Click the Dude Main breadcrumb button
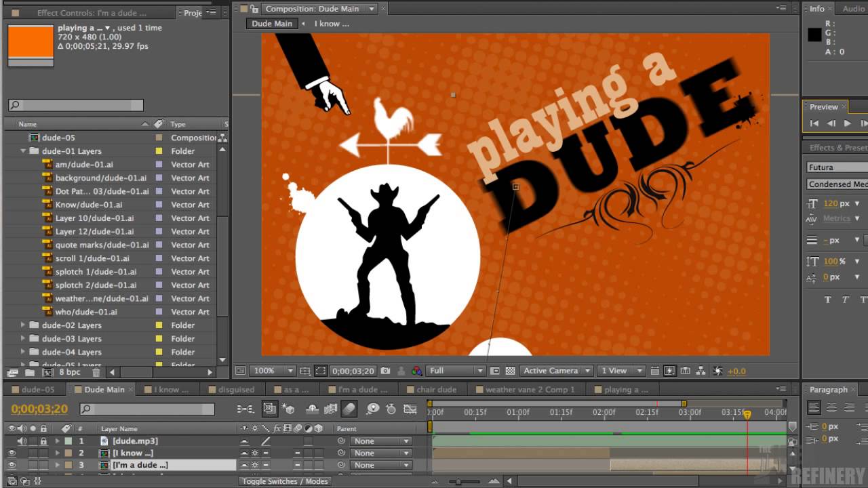 coord(272,23)
